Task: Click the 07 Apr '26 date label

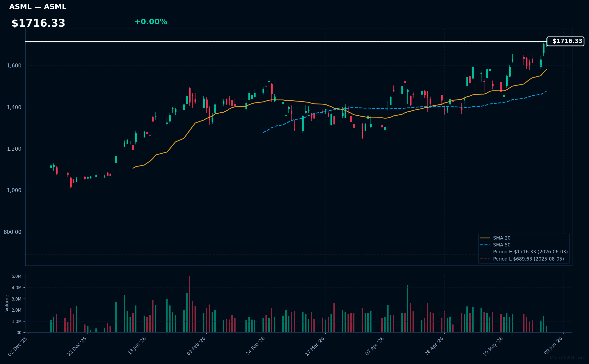Action: pos(375,346)
